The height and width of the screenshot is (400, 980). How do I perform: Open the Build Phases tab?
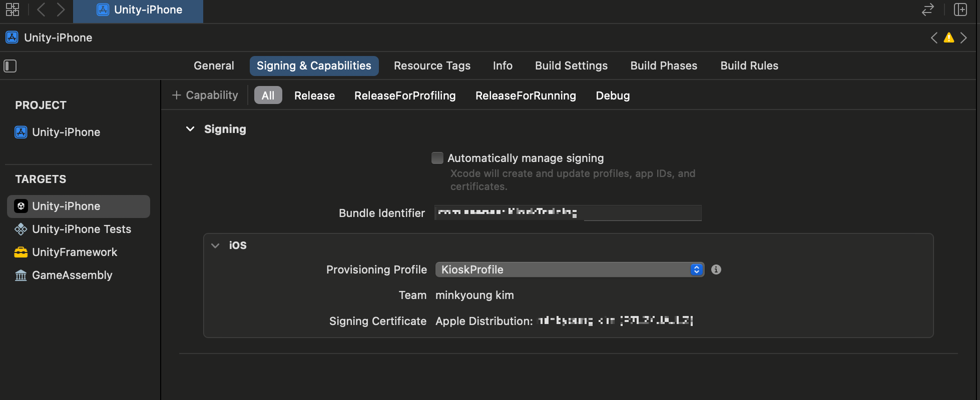[664, 65]
